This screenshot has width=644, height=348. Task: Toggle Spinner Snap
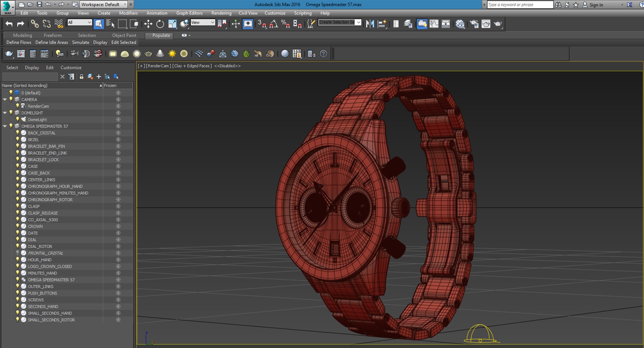pyautogui.click(x=298, y=24)
